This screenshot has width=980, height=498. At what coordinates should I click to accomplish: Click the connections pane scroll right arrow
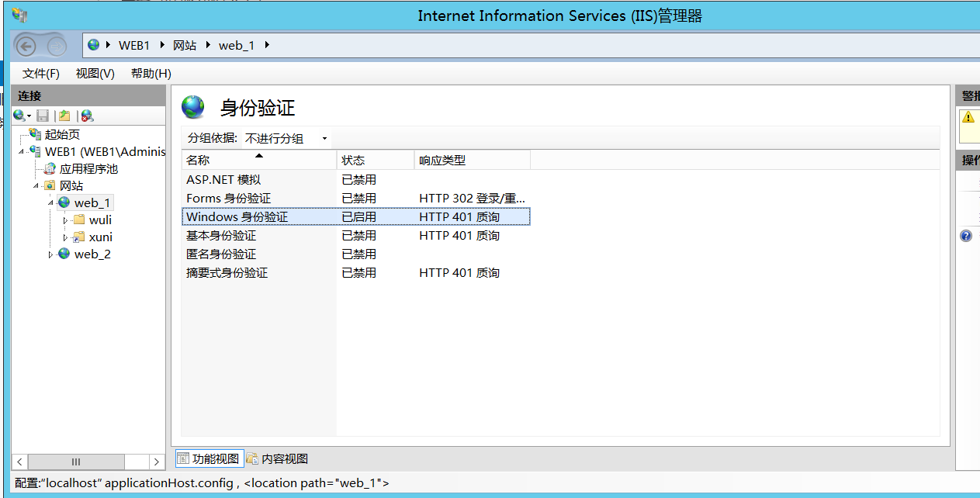[157, 462]
